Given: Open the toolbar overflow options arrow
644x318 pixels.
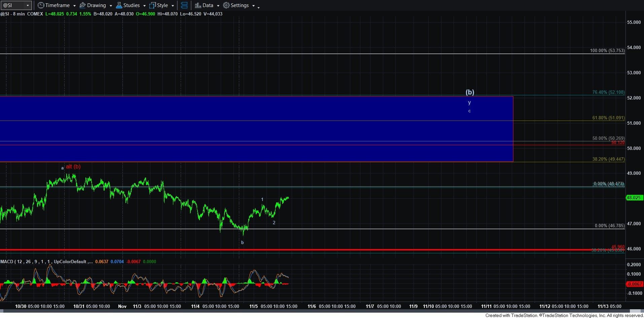Looking at the screenshot, I should point(258,7).
